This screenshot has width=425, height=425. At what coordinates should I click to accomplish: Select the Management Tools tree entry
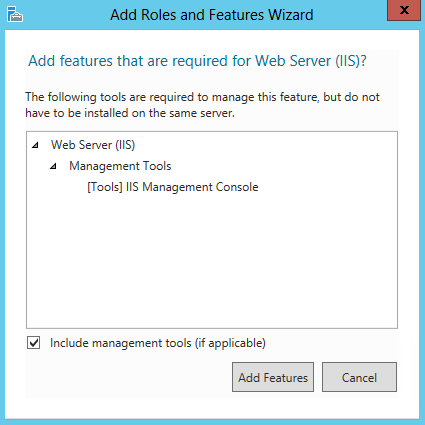coord(120,166)
